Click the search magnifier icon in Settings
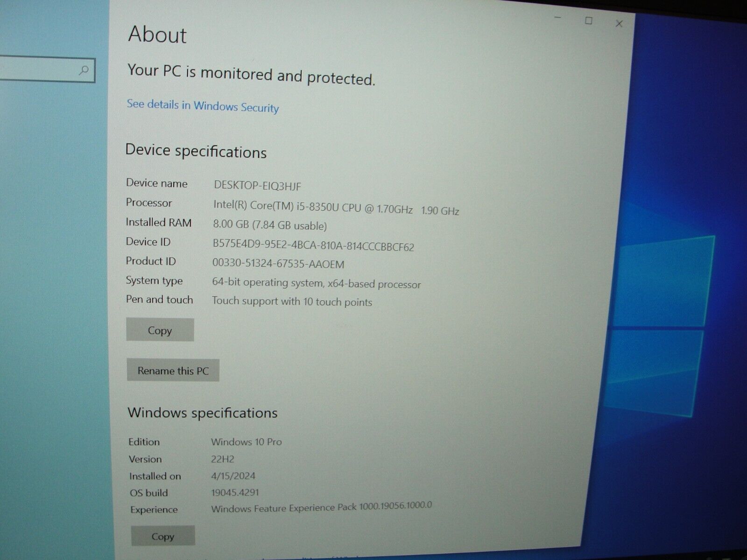Viewport: 747px width, 560px height. tap(84, 70)
